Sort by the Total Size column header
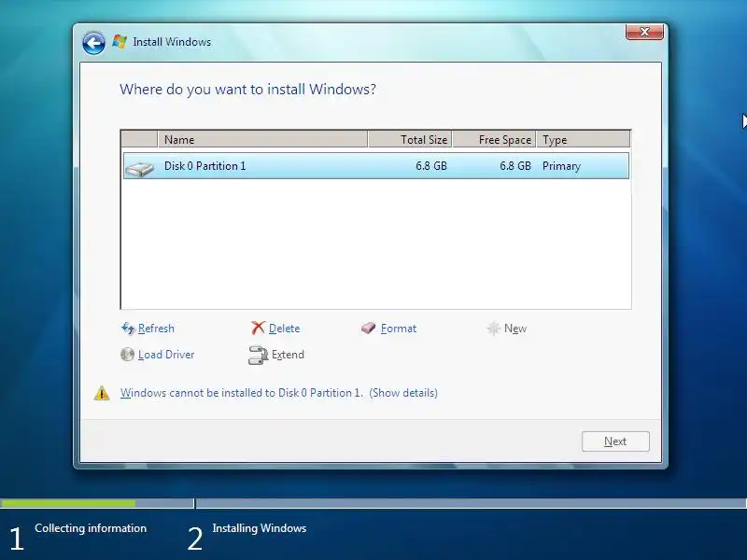This screenshot has height=560, width=747. [410, 139]
